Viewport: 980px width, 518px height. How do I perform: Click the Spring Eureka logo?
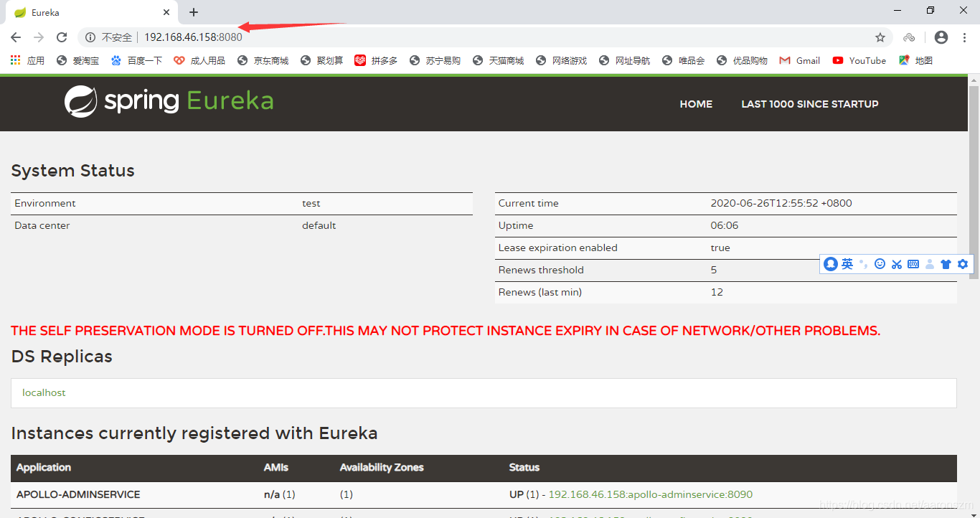(169, 101)
